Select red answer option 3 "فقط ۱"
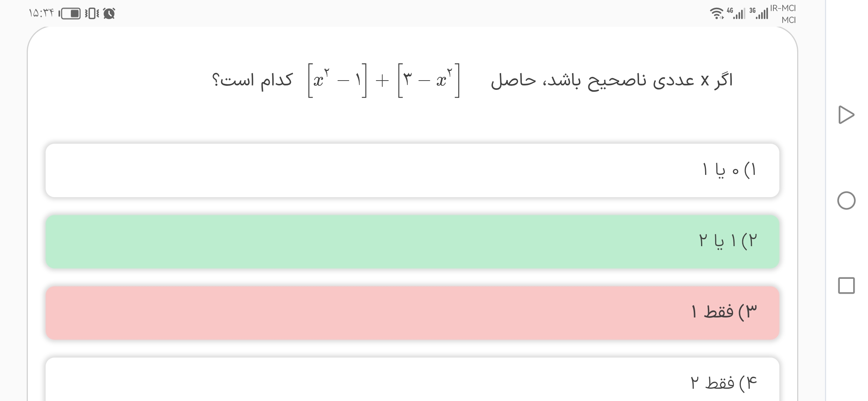Screen dimensions: 868x401 412,313
